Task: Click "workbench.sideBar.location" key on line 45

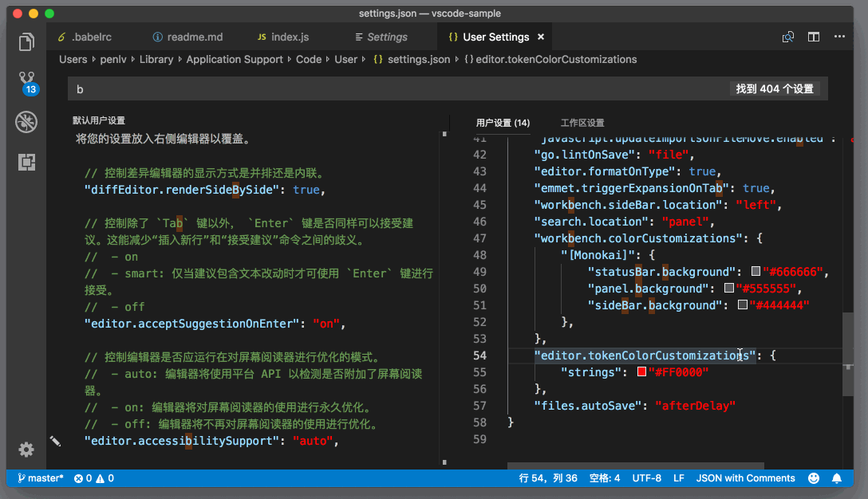Action: 629,205
